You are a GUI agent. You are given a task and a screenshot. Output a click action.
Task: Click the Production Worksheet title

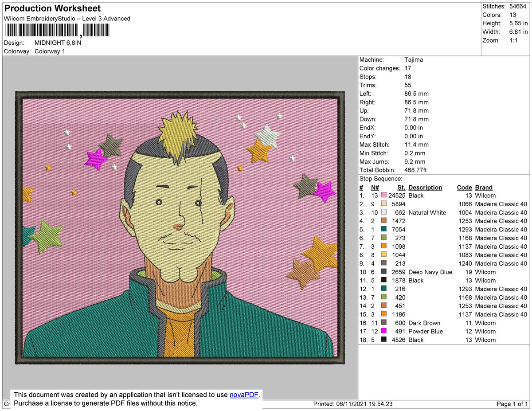[x=52, y=8]
